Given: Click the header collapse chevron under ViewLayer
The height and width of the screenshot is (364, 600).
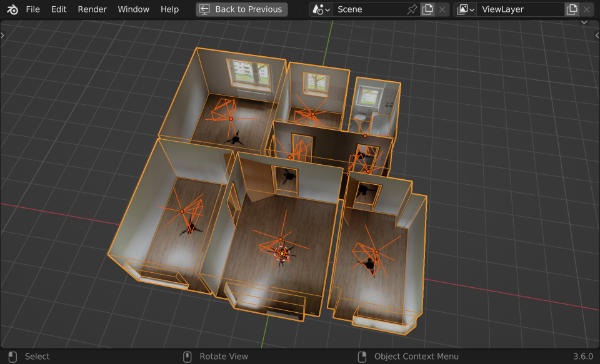Looking at the screenshot, I should tap(584, 22).
